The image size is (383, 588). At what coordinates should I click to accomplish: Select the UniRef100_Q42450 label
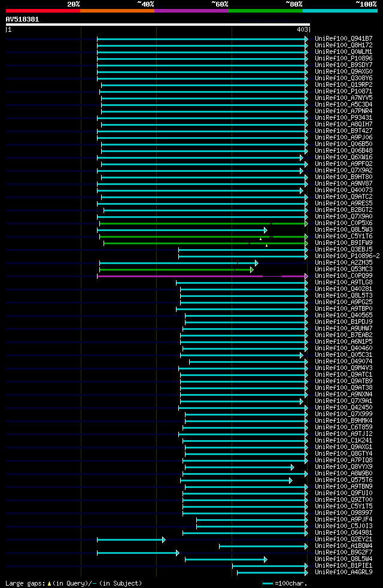(x=344, y=408)
